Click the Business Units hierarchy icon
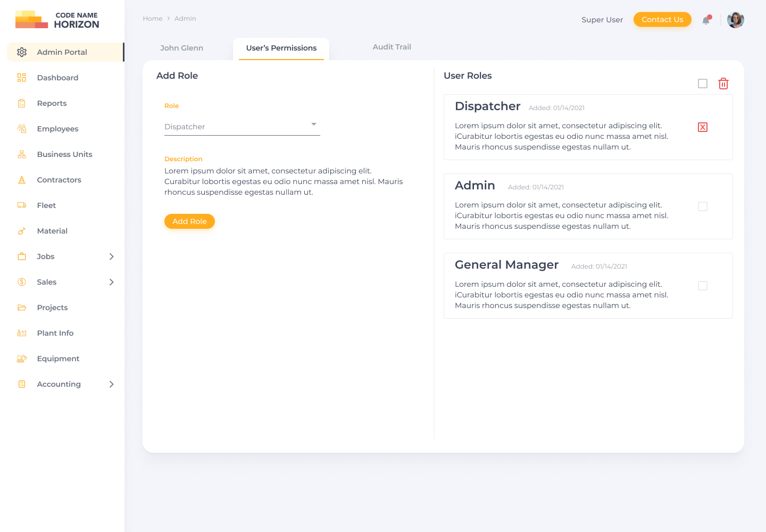Screen dimensions: 766x532 (22, 154)
